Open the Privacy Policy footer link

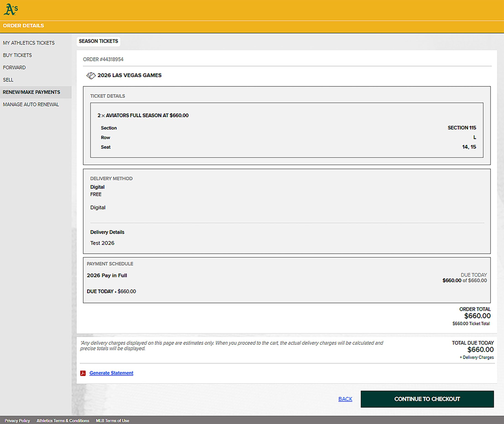(17, 420)
